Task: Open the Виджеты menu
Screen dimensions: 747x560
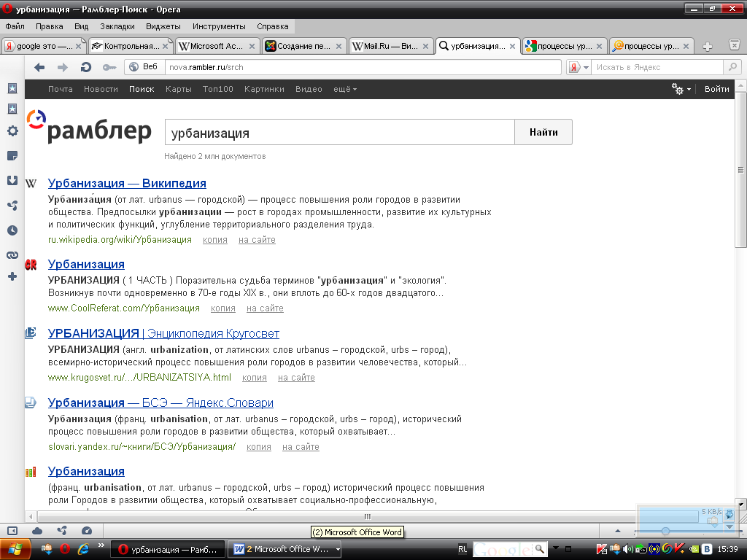Action: point(163,27)
